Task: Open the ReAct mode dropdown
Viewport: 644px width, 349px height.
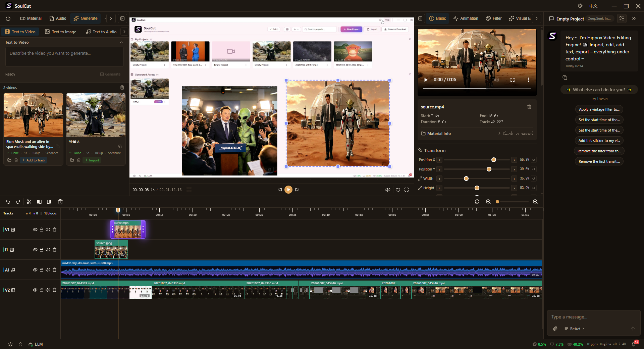Action: pyautogui.click(x=575, y=329)
